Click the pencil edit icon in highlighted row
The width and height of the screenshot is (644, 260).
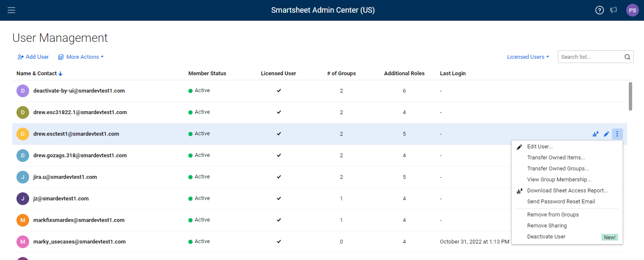coord(606,134)
